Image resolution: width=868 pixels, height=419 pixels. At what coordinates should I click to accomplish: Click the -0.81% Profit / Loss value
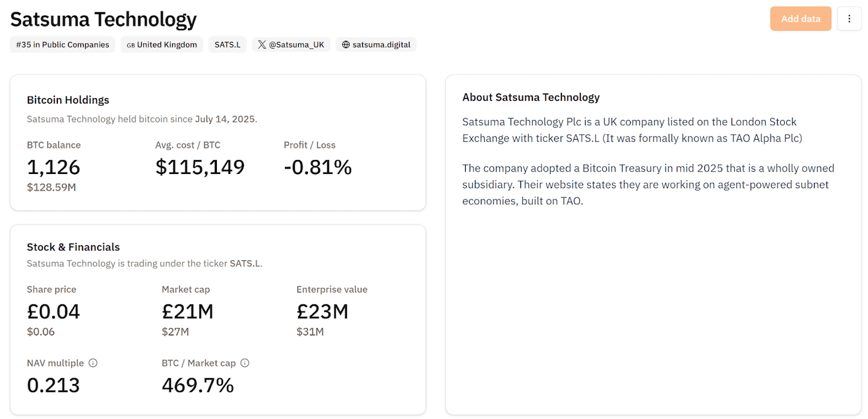coord(317,167)
